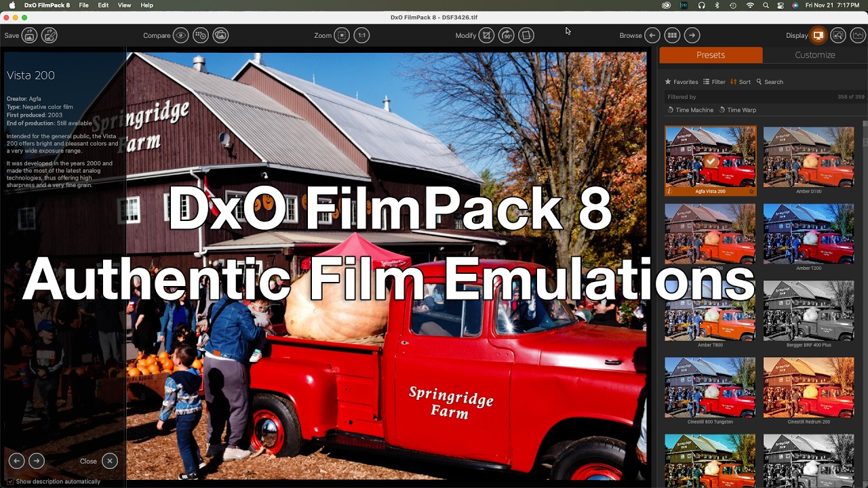Open the Browse image grid icon

pos(672,35)
